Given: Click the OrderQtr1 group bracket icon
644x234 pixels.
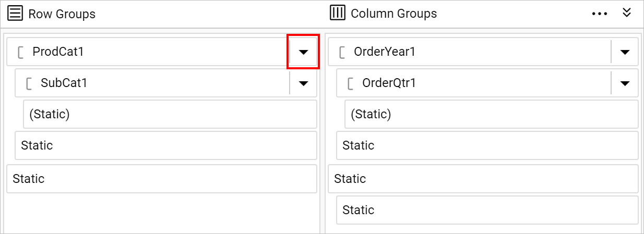Looking at the screenshot, I should point(351,83).
